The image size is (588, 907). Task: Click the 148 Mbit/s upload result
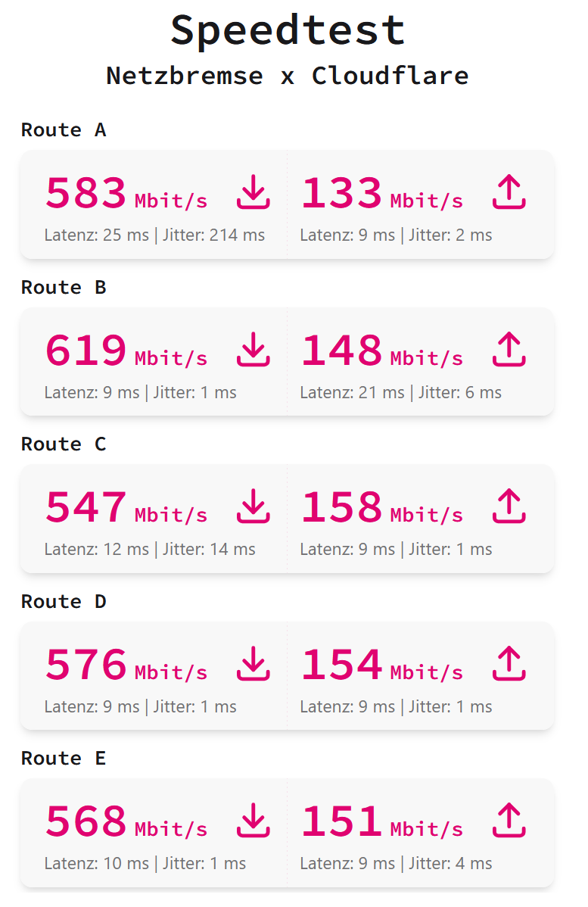pyautogui.click(x=382, y=351)
